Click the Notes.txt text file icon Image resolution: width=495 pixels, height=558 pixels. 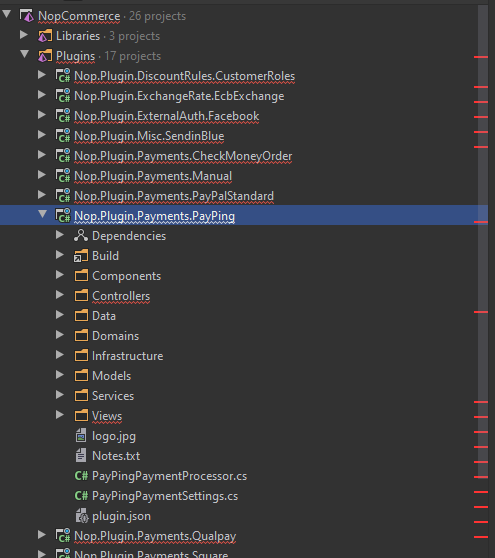tap(81, 456)
